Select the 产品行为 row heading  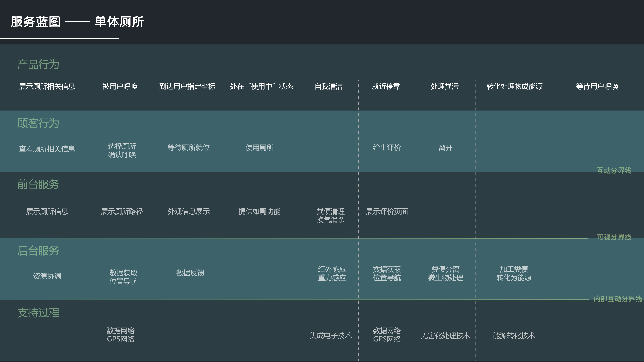point(38,65)
